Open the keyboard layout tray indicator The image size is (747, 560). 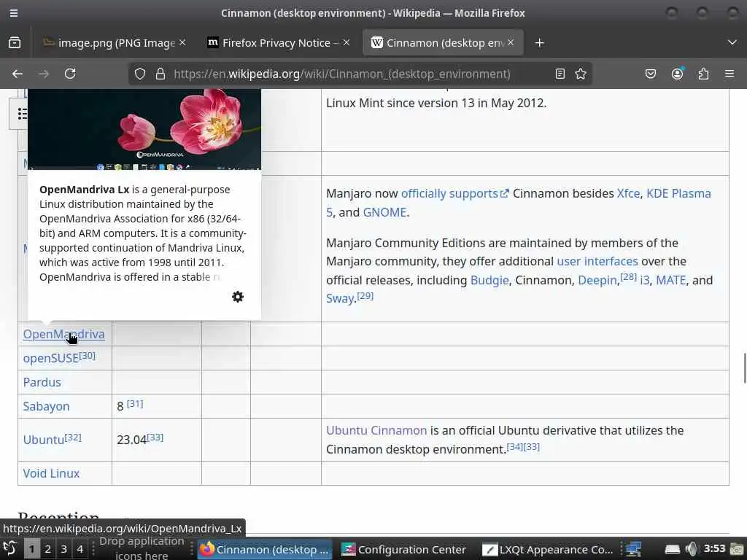tap(672, 550)
